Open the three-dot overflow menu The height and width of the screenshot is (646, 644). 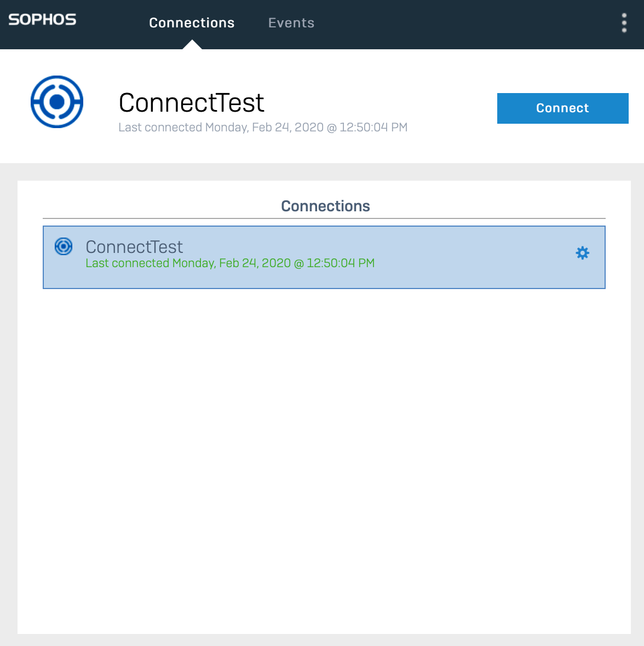[624, 23]
